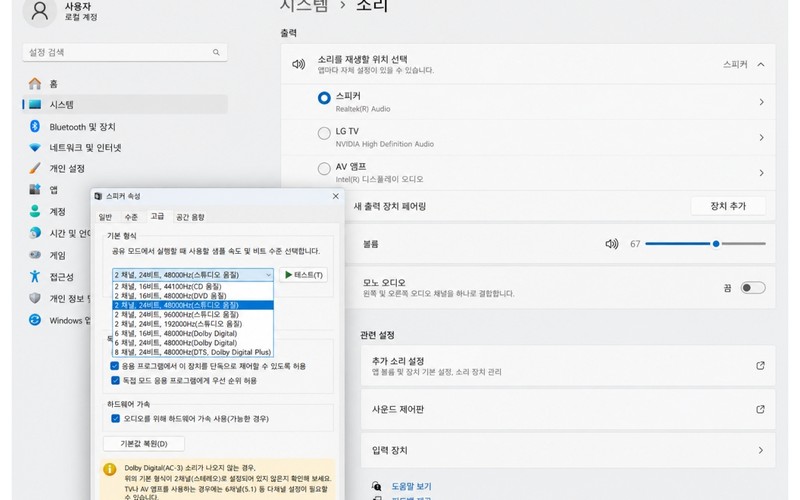Viewport: 800px width, 500px height.
Task: Open the 도움말 보기 link
Action: (411, 486)
